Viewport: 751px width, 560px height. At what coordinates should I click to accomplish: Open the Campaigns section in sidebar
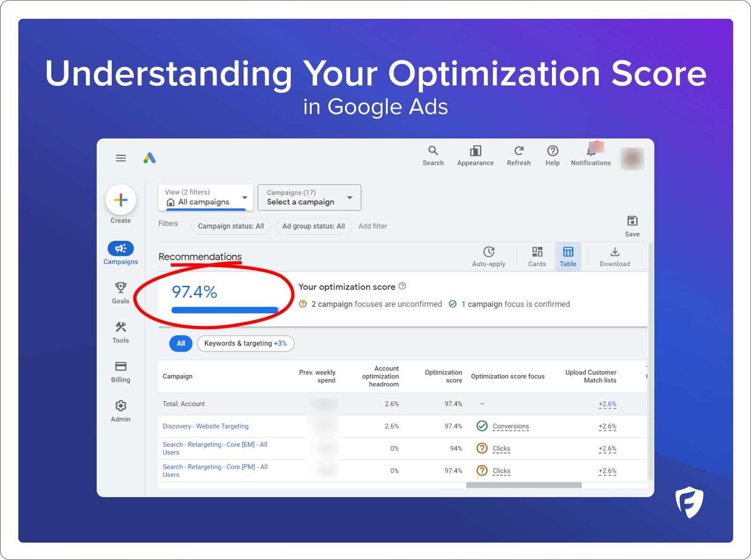tap(121, 253)
